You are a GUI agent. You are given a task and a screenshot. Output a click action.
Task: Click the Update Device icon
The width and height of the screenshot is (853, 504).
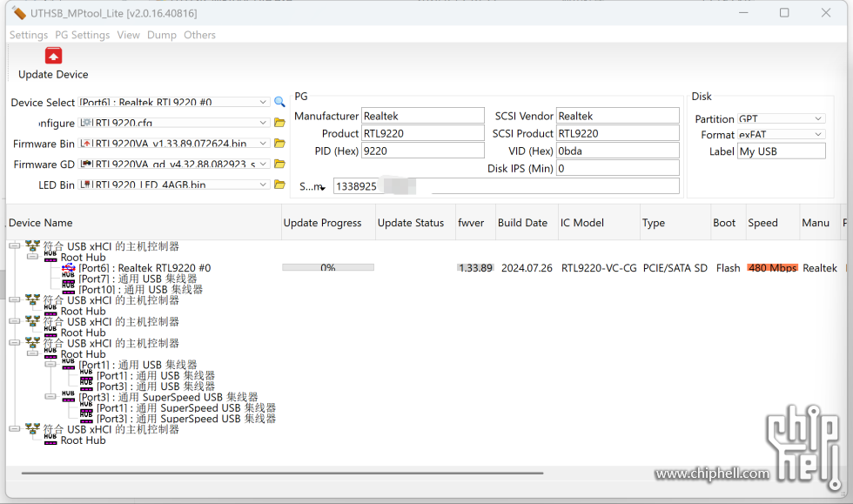tap(53, 56)
